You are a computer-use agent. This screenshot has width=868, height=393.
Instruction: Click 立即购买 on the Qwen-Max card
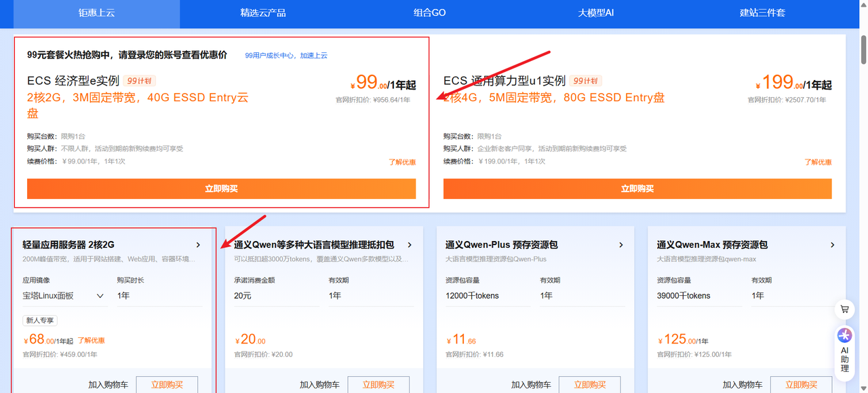pos(802,385)
